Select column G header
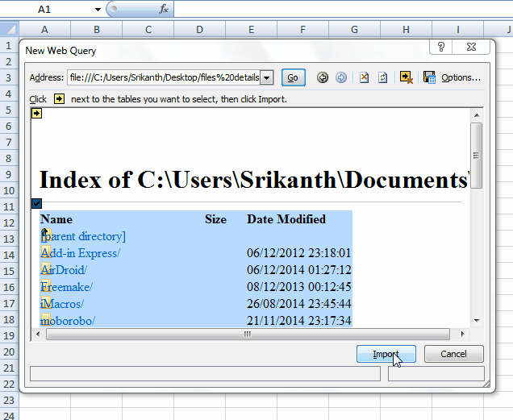The height and width of the screenshot is (420, 513). [x=354, y=30]
